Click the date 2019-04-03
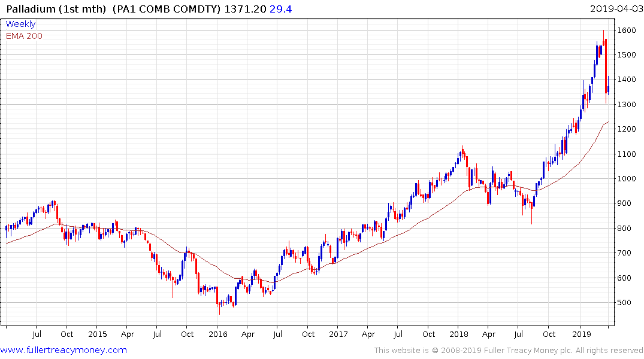The width and height of the screenshot is (644, 359). 616,8
